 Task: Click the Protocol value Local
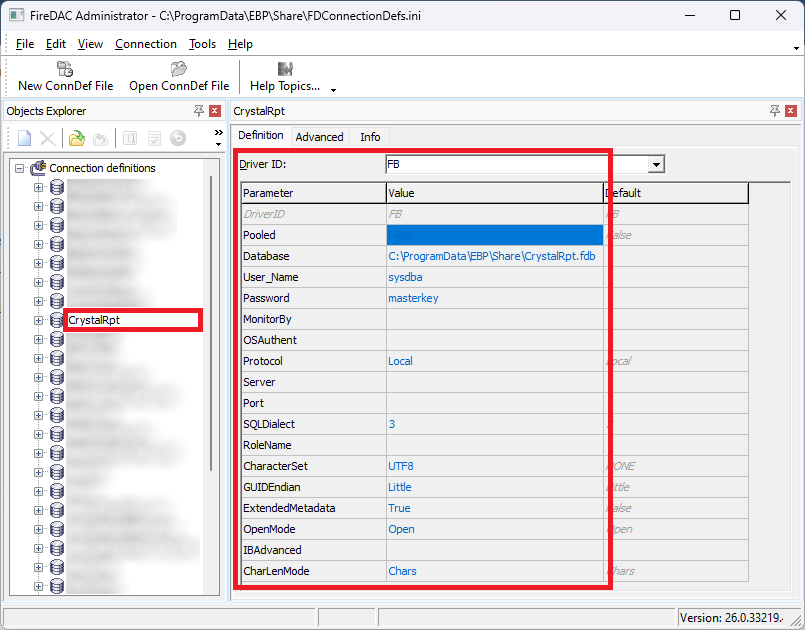(495, 361)
